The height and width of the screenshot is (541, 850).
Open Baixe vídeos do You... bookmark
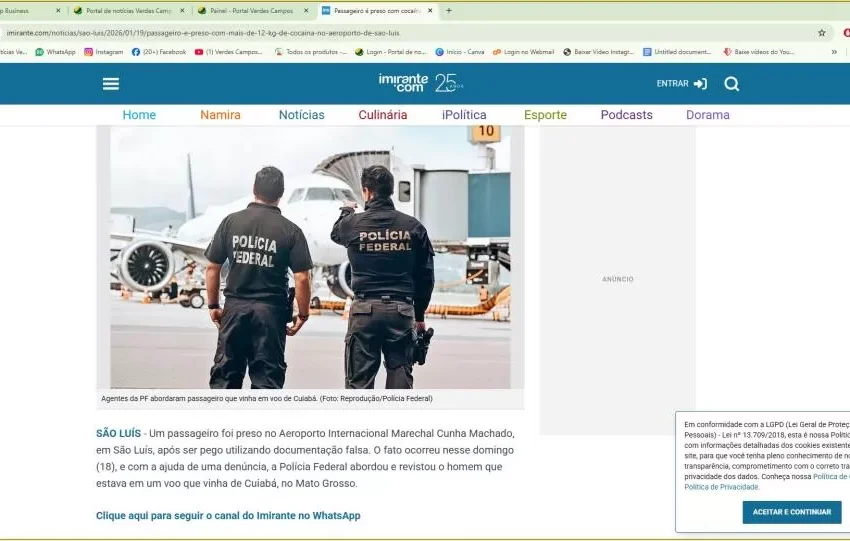[758, 52]
